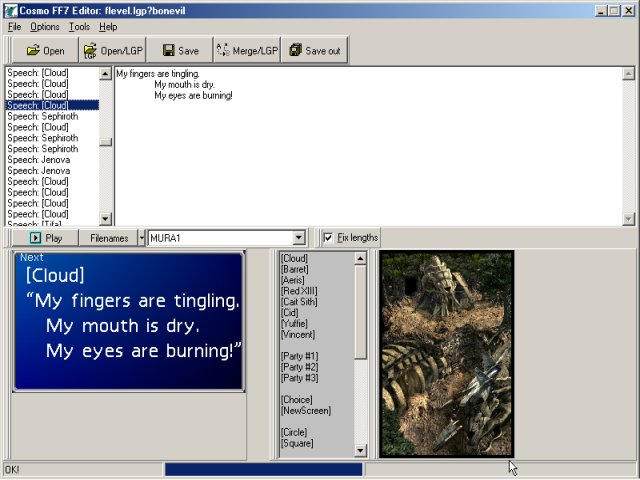Click the Save floppy disk button
Image resolution: width=640 pixels, height=480 pixels.
pyautogui.click(x=180, y=51)
